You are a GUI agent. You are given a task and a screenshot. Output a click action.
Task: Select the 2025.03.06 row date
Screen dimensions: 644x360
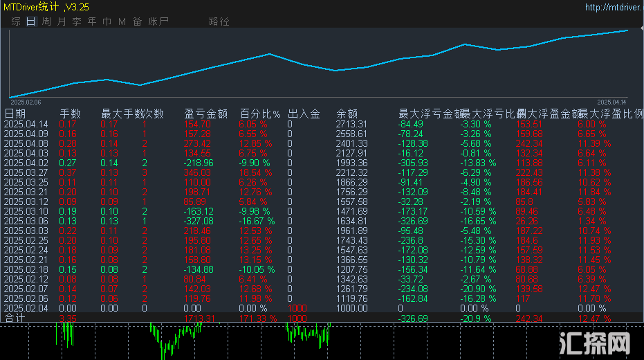click(26, 221)
